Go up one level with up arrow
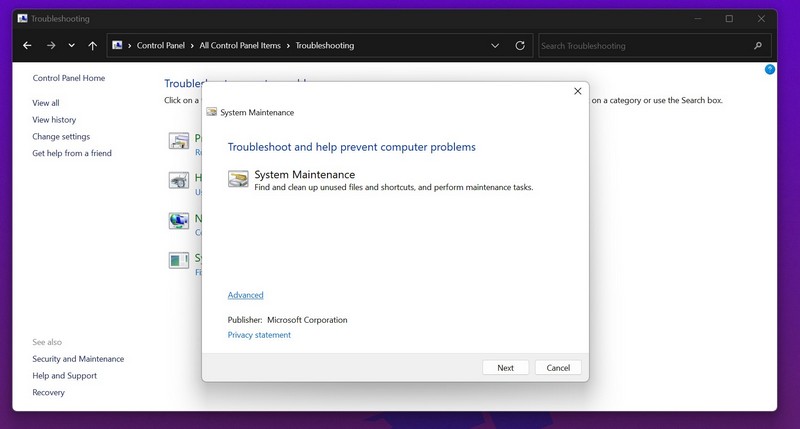This screenshot has height=429, width=800. coord(93,46)
